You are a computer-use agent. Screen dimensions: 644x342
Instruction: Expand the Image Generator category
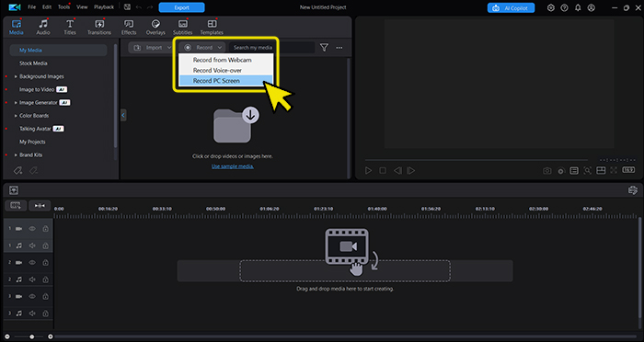[16, 103]
